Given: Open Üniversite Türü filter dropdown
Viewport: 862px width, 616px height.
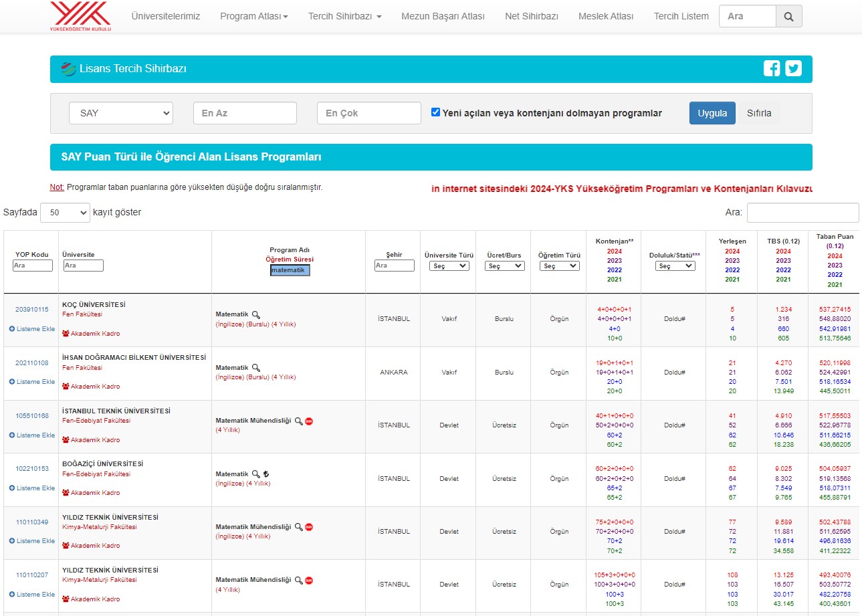Looking at the screenshot, I should coord(449,266).
